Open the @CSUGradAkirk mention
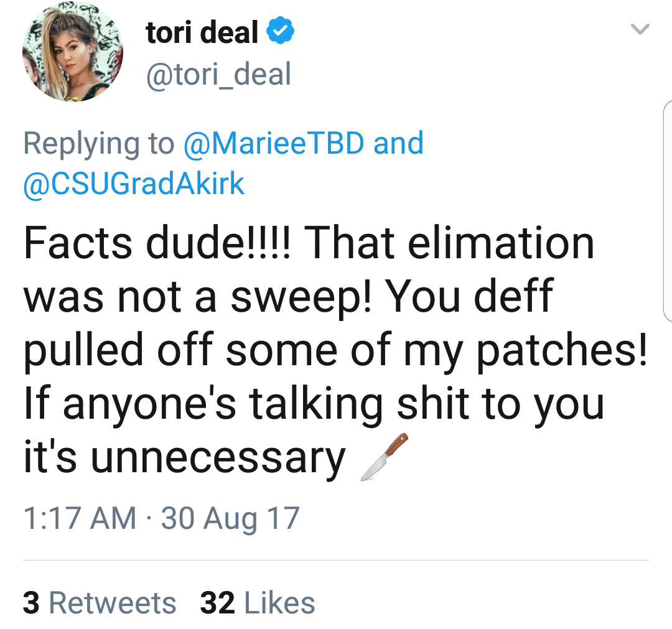The image size is (672, 629). click(x=134, y=184)
